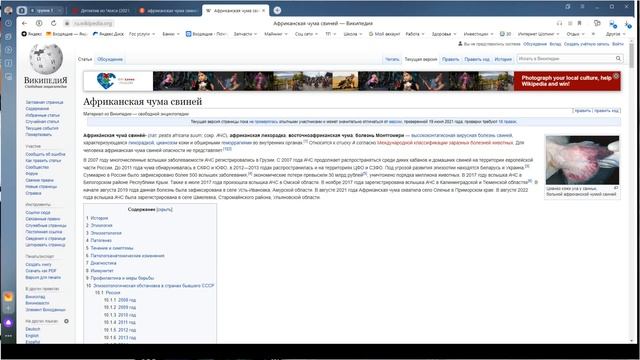Jump to the 1 История section in contents
This screenshot has width=640, height=360.
[x=97, y=218]
